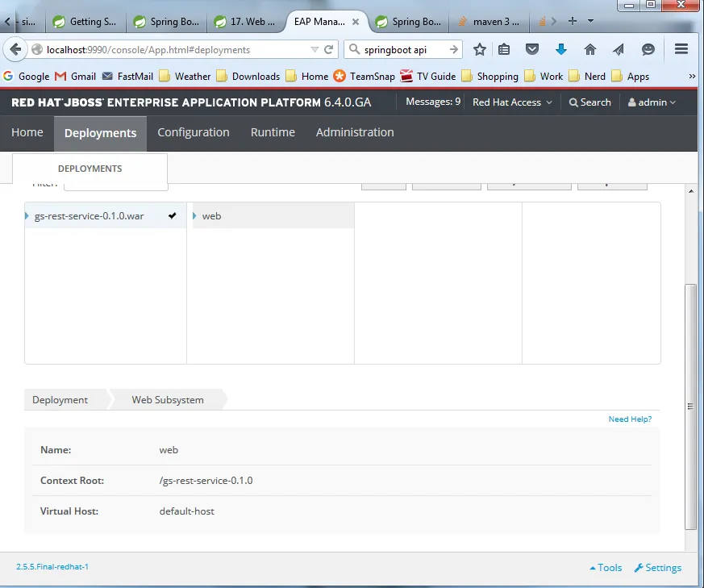The height and width of the screenshot is (588, 704).
Task: Open the Administration tab
Action: coord(355,132)
